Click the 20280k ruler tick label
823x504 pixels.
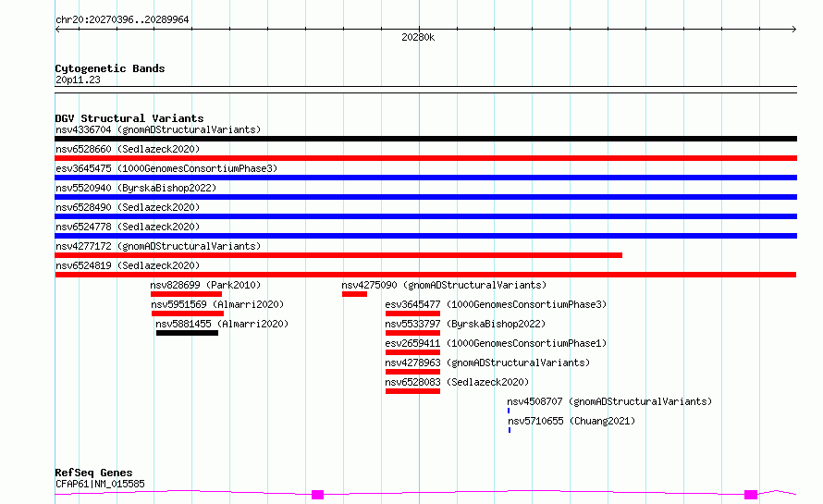click(418, 37)
